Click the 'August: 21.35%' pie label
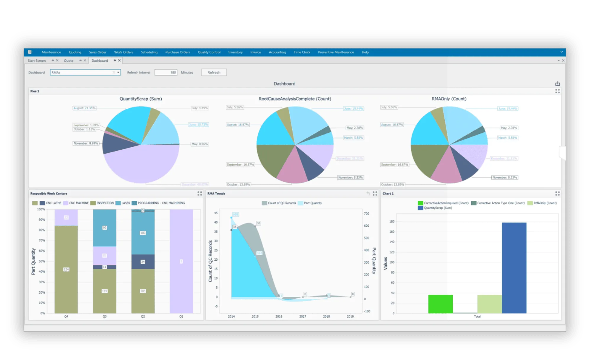The width and height of the screenshot is (591, 364). (85, 108)
